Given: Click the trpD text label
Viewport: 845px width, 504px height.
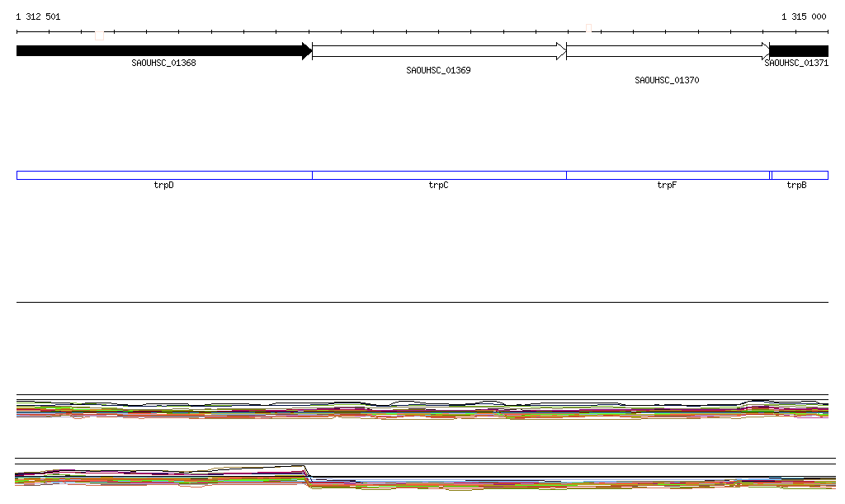Looking at the screenshot, I should point(163,186).
